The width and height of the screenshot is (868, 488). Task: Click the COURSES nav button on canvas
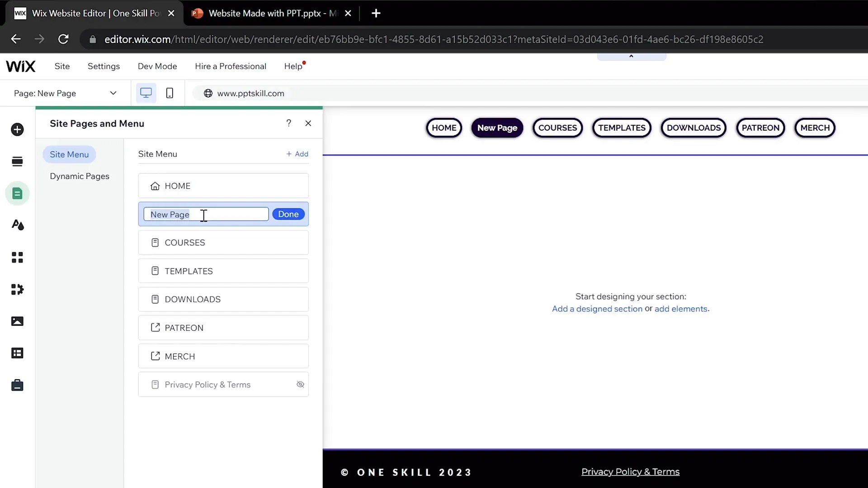[x=557, y=128]
